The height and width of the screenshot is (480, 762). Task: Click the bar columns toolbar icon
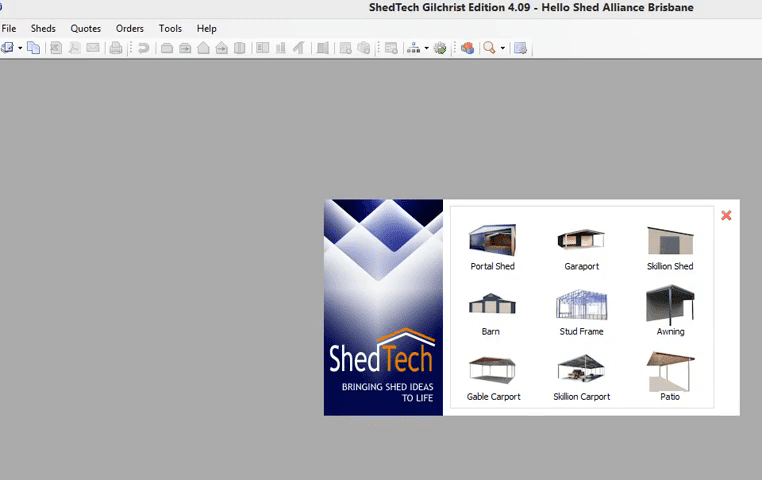pos(281,48)
